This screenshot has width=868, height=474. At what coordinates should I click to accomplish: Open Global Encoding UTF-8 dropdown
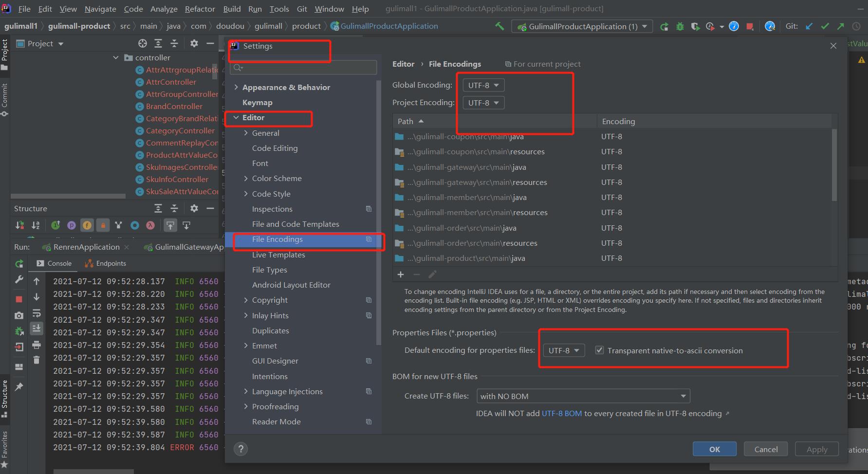(x=483, y=85)
